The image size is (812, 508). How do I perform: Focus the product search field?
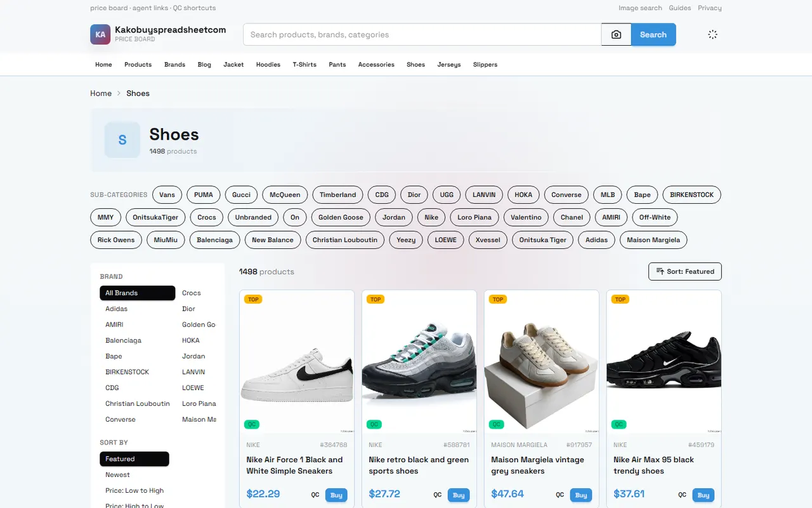[422, 34]
